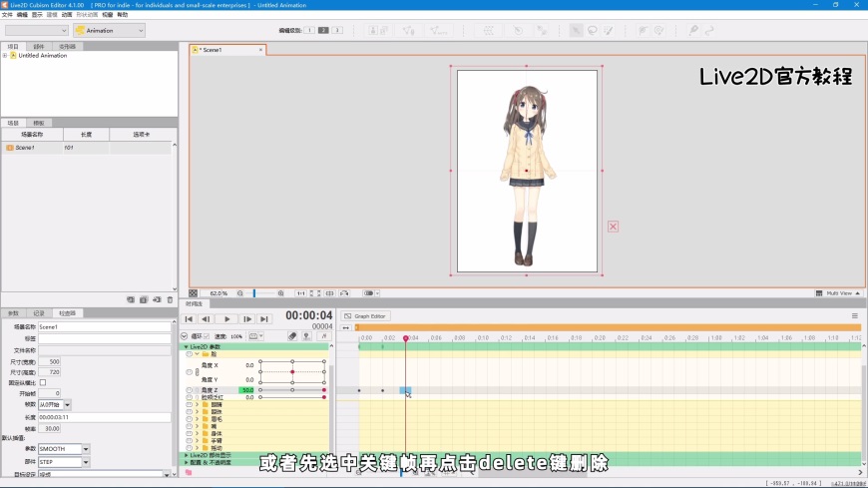This screenshot has width=868, height=488.
Task: Switch to the 参数 tab
Action: [x=13, y=313]
